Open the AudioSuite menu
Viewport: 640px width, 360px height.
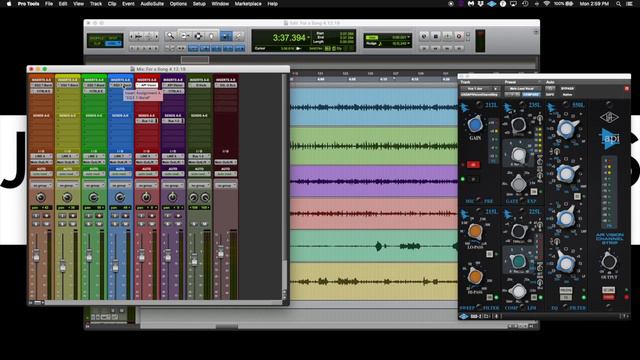tap(152, 4)
